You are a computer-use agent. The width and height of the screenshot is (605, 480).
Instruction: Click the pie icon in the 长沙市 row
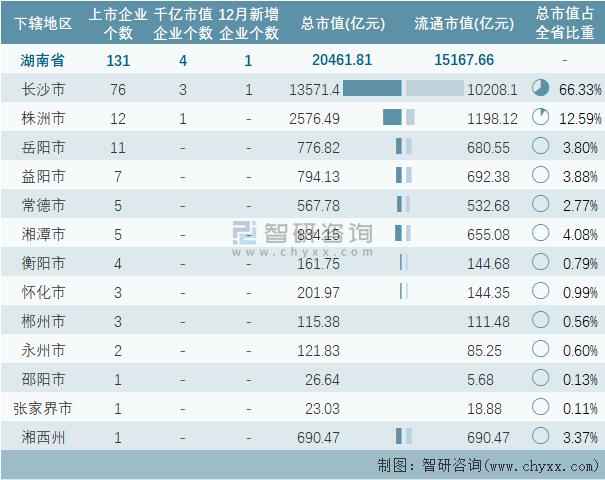(541, 89)
